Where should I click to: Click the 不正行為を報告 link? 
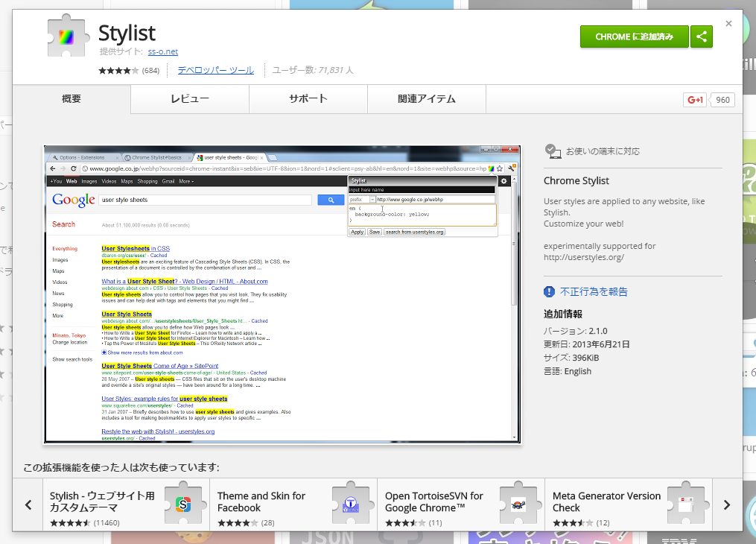[594, 291]
